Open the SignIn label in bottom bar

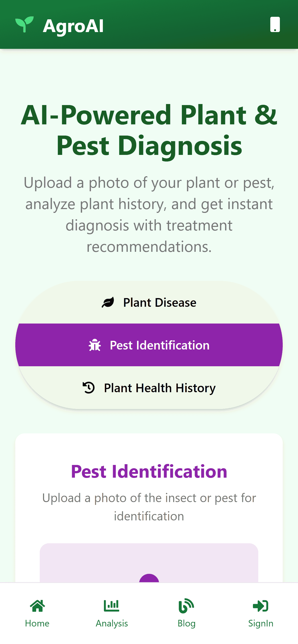pyautogui.click(x=261, y=623)
